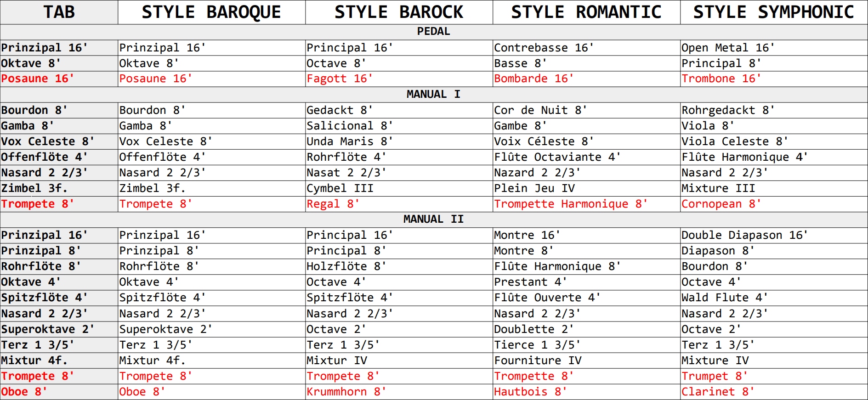Screen dimensions: 868x400
Task: Click the Contrebasse 16' cell
Action: pos(544,48)
